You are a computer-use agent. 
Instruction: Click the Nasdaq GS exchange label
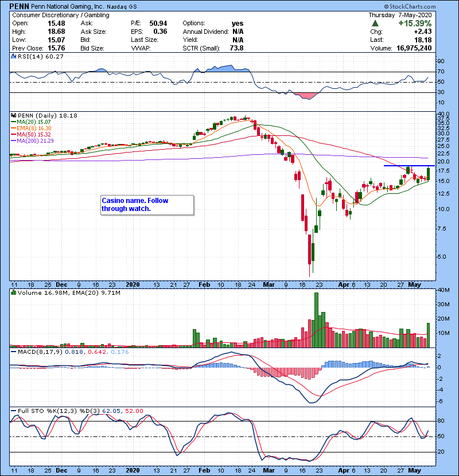click(122, 6)
